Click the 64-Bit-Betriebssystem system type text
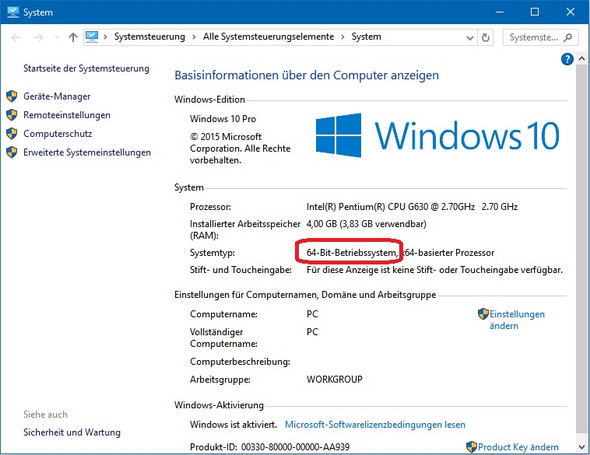This screenshot has height=455, width=590. coord(352,253)
